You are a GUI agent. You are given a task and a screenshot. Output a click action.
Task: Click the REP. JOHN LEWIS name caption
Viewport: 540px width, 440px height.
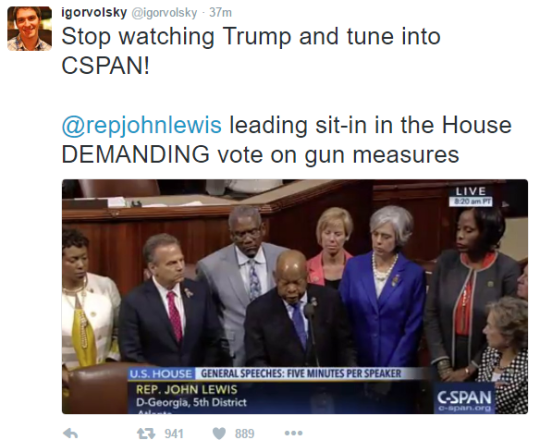tap(187, 389)
